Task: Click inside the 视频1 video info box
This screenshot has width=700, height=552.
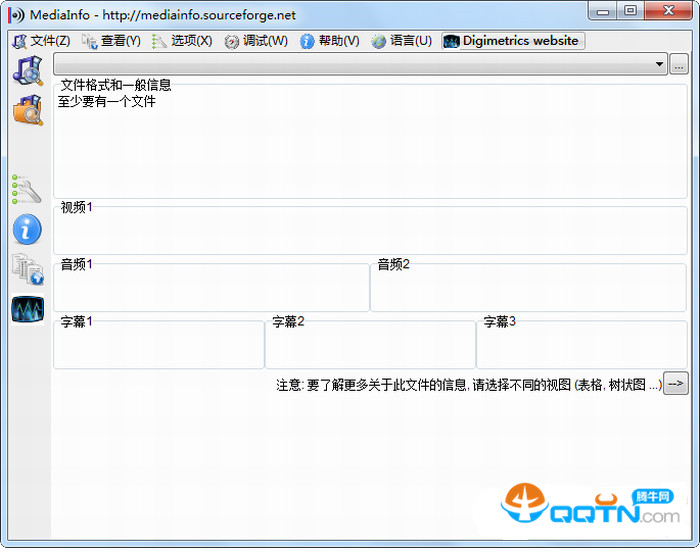Action: point(370,232)
